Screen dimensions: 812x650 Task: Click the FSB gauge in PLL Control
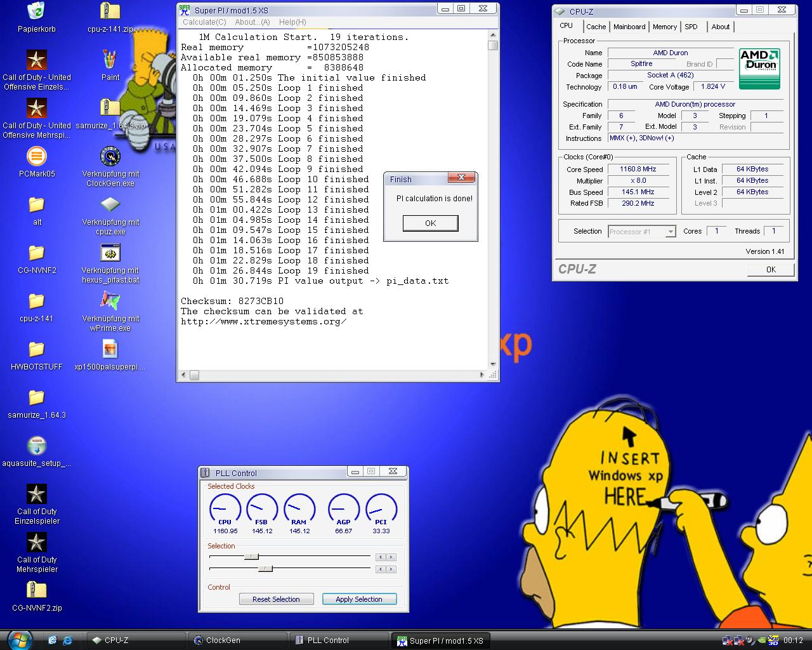tap(261, 509)
